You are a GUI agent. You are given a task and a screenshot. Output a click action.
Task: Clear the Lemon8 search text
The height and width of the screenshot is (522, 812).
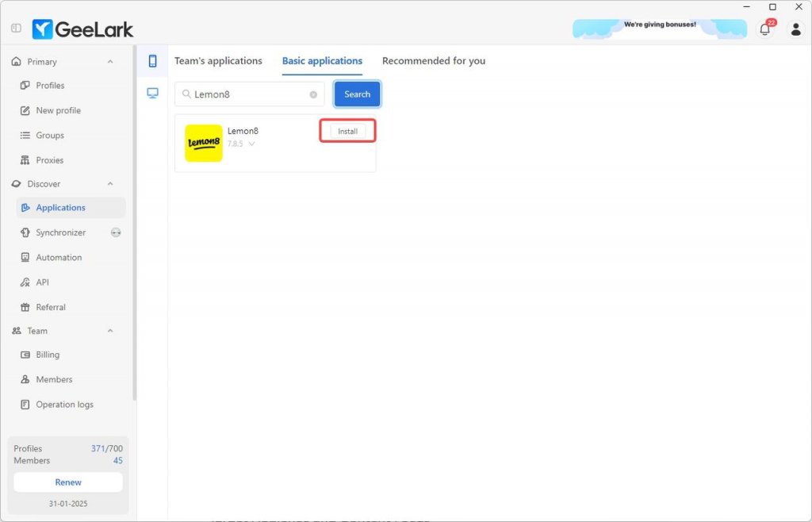313,94
